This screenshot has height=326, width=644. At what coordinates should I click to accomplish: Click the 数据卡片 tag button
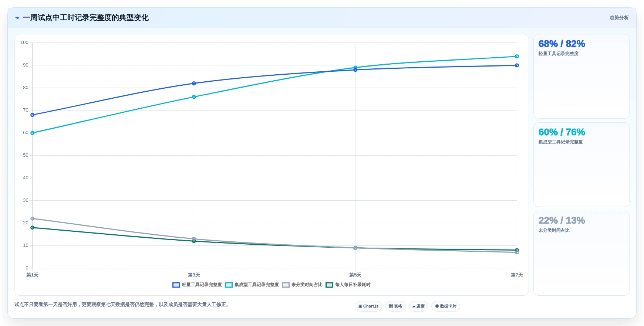coord(446,306)
